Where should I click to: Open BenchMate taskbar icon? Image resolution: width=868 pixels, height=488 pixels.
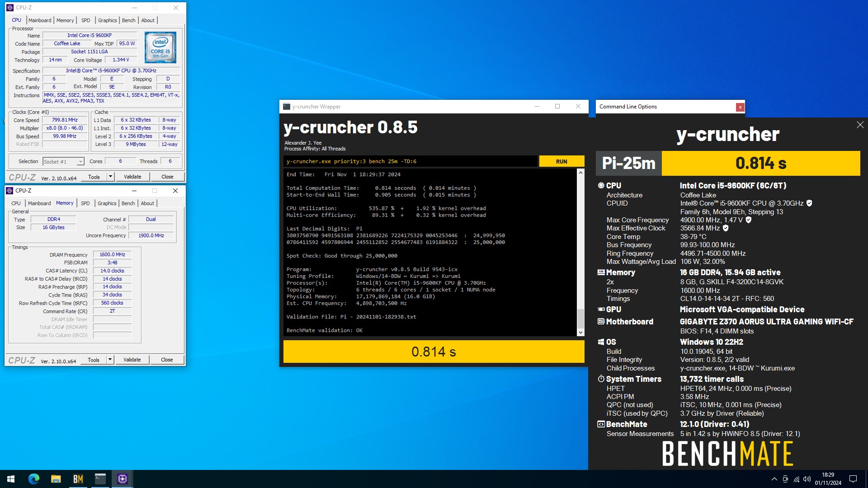(78, 479)
